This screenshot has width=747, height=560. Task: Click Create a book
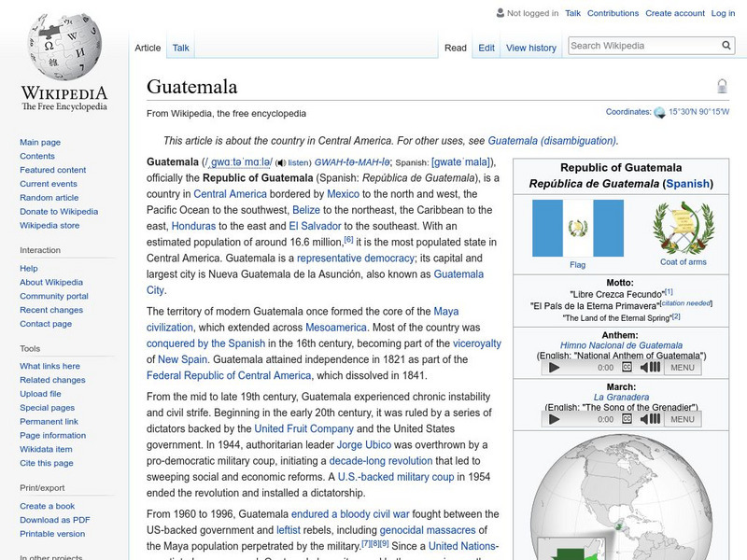click(x=48, y=506)
